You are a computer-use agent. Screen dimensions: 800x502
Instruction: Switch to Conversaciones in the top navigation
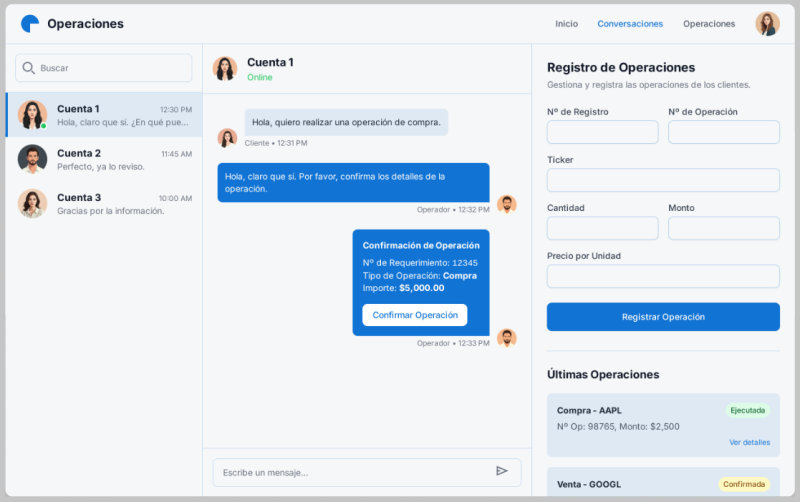coord(630,24)
